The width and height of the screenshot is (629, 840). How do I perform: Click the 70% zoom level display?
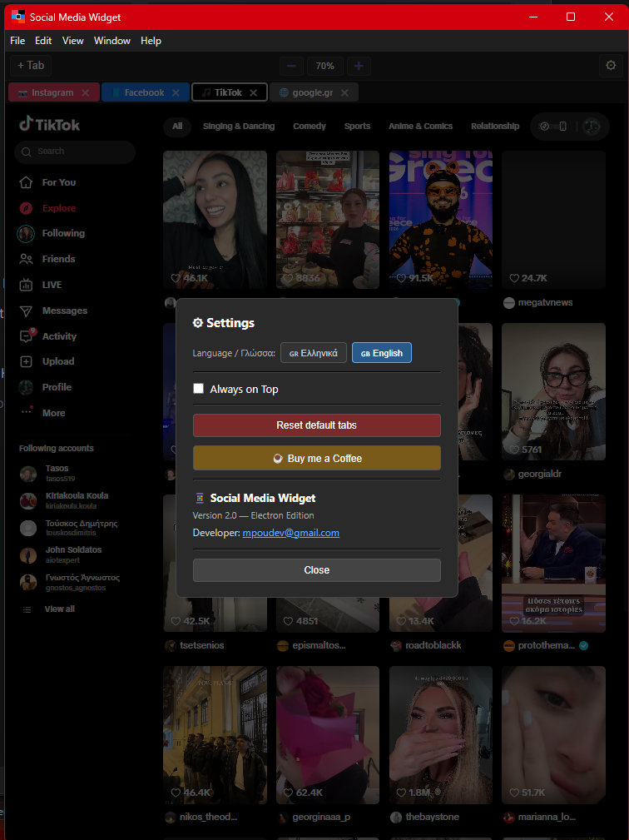tap(325, 66)
